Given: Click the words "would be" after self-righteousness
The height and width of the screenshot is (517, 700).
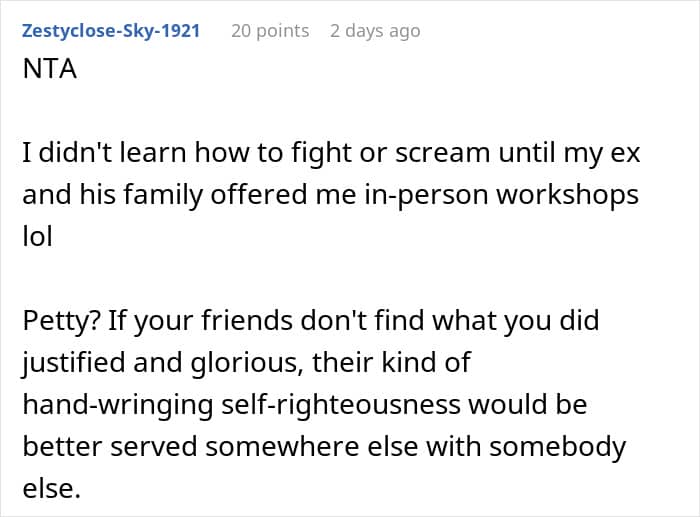Looking at the screenshot, I should point(528,404).
